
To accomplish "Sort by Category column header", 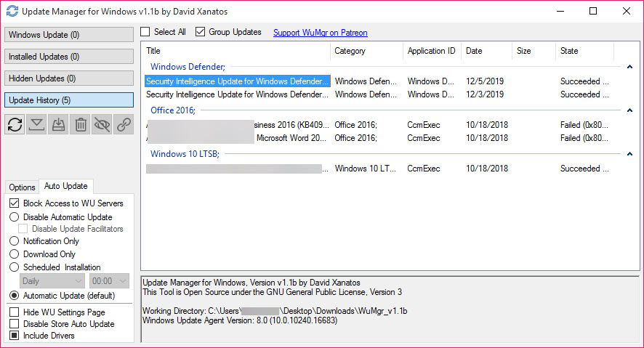I will (x=367, y=51).
